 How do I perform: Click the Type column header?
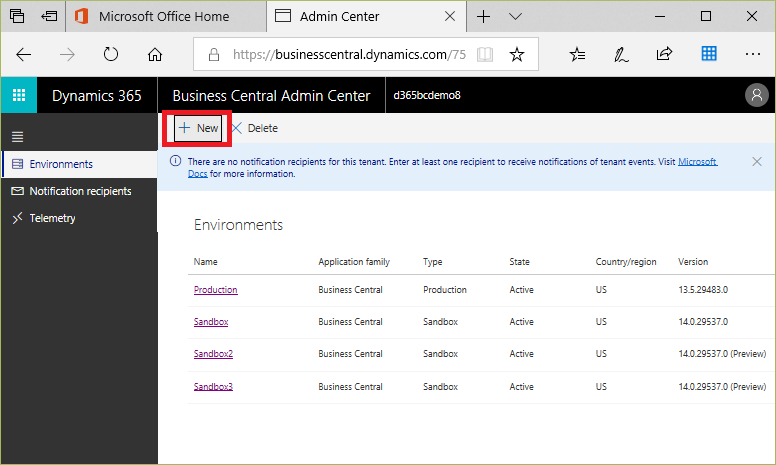pyautogui.click(x=433, y=262)
